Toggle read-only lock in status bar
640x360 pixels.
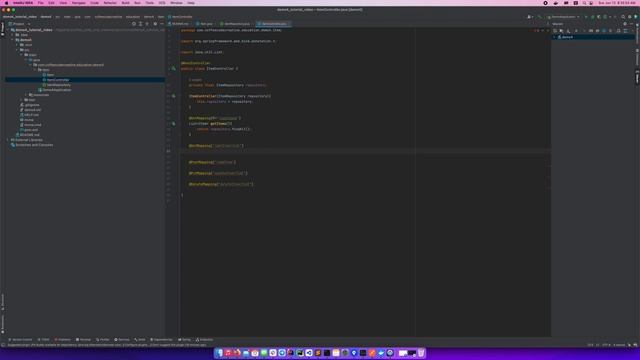click(629, 345)
